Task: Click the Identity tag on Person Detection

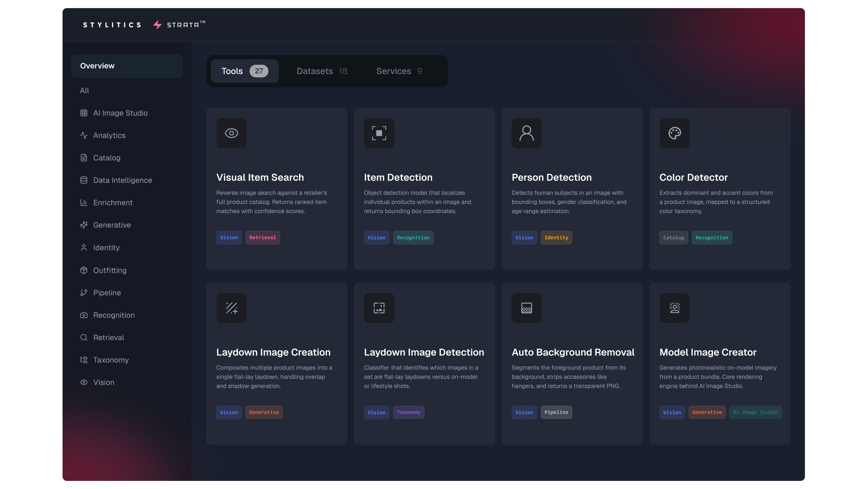Action: [x=556, y=237]
